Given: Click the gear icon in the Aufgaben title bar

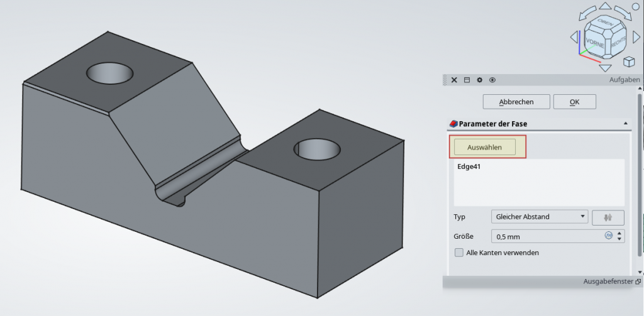Looking at the screenshot, I should (479, 80).
